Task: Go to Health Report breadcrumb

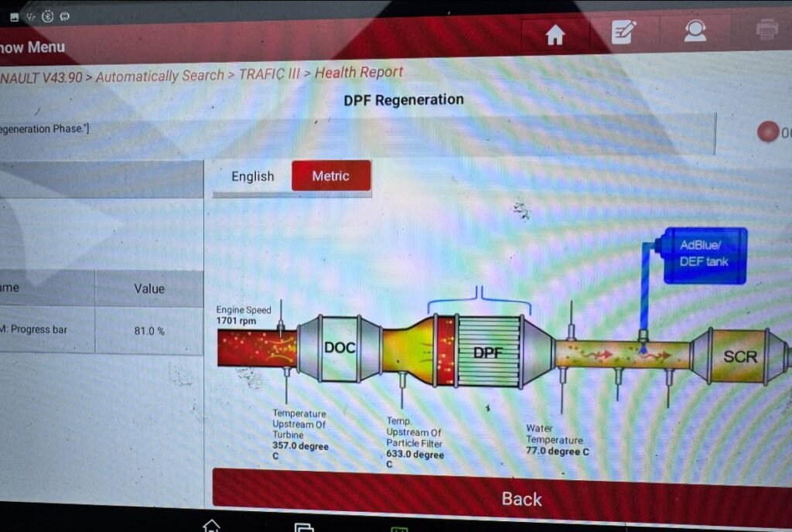Action: [x=359, y=73]
